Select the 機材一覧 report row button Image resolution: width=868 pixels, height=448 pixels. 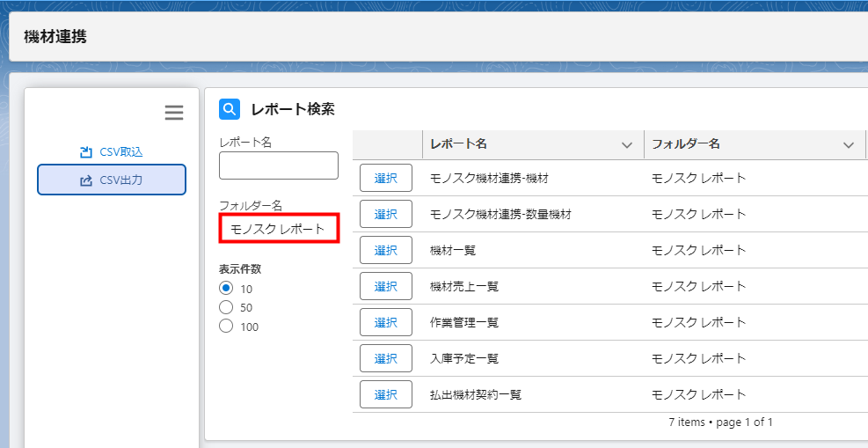[x=385, y=250]
